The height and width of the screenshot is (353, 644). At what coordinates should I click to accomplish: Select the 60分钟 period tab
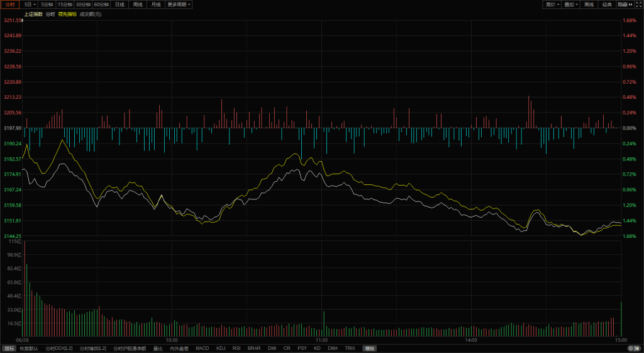[x=102, y=4]
